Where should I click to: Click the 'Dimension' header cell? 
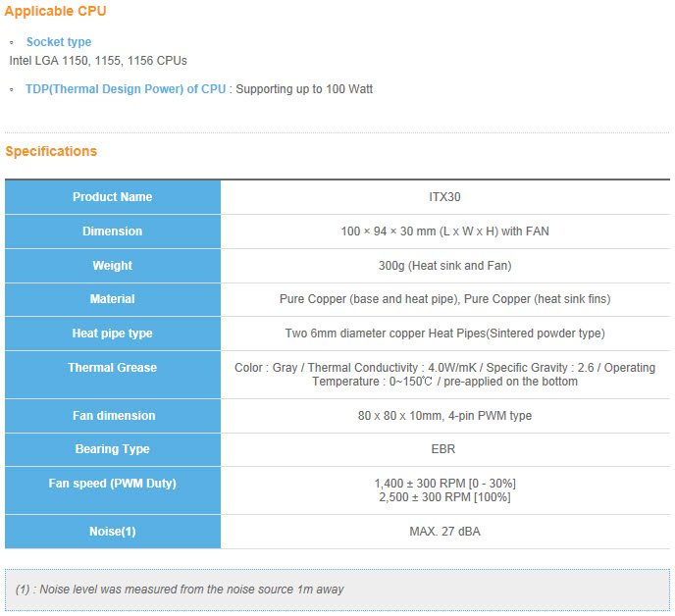pyautogui.click(x=113, y=231)
